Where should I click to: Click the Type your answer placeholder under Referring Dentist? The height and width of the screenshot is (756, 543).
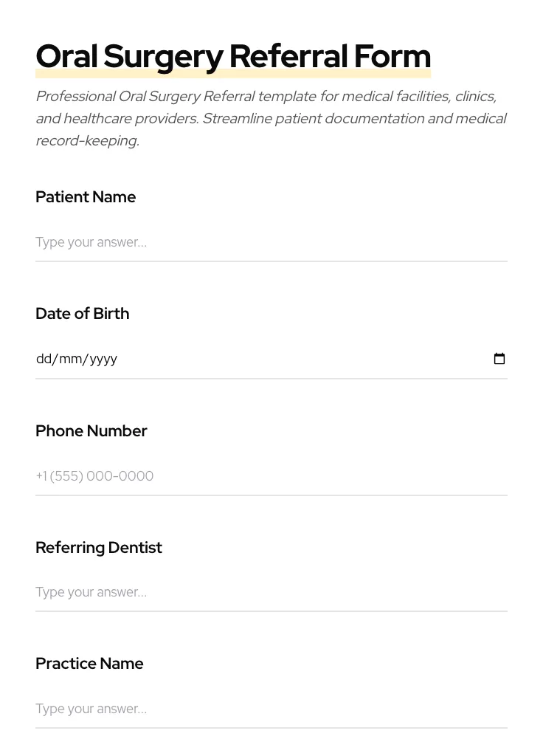(91, 592)
